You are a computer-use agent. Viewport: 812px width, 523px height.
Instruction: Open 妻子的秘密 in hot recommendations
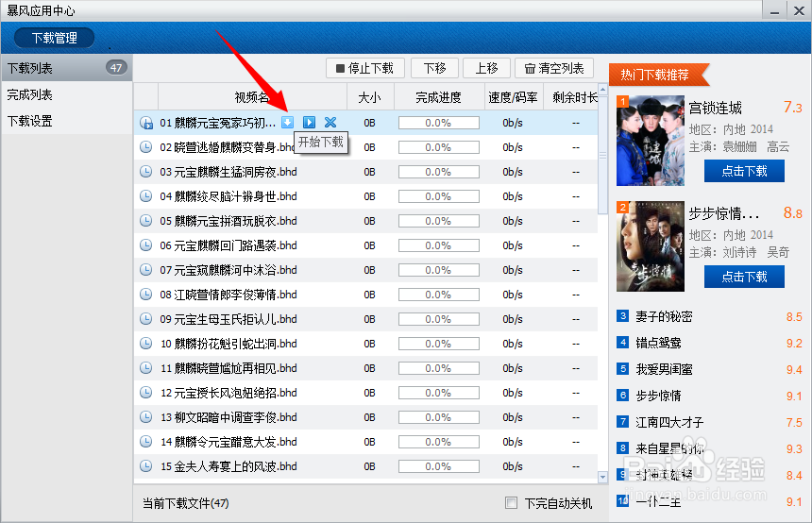664,316
